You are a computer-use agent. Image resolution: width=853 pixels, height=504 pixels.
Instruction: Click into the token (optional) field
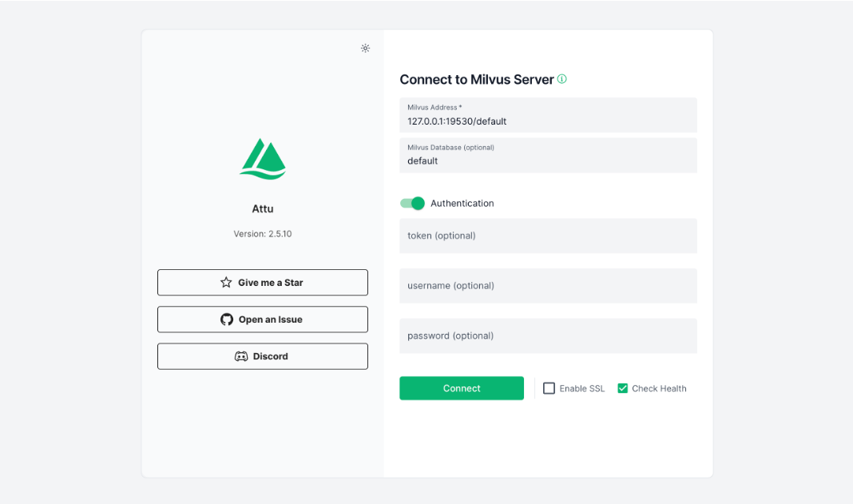tap(549, 236)
